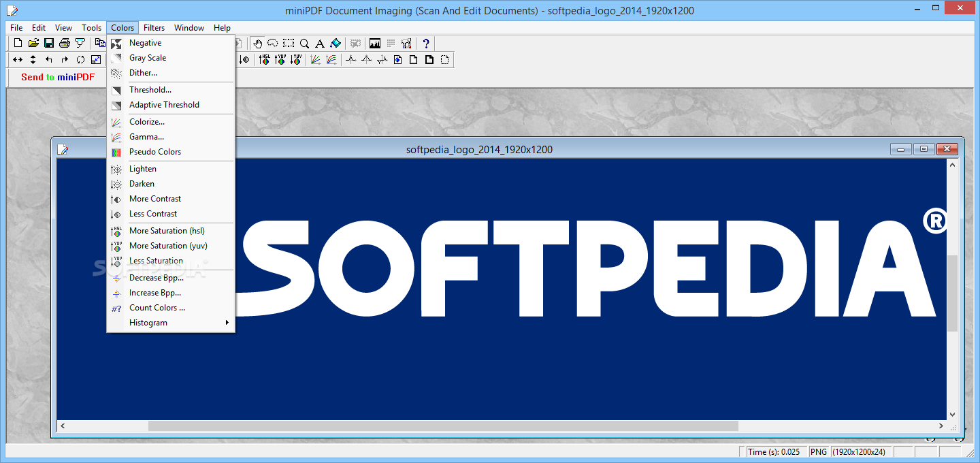Click the bold-outline page toolbar icon
The height and width of the screenshot is (463, 980).
[x=429, y=59]
